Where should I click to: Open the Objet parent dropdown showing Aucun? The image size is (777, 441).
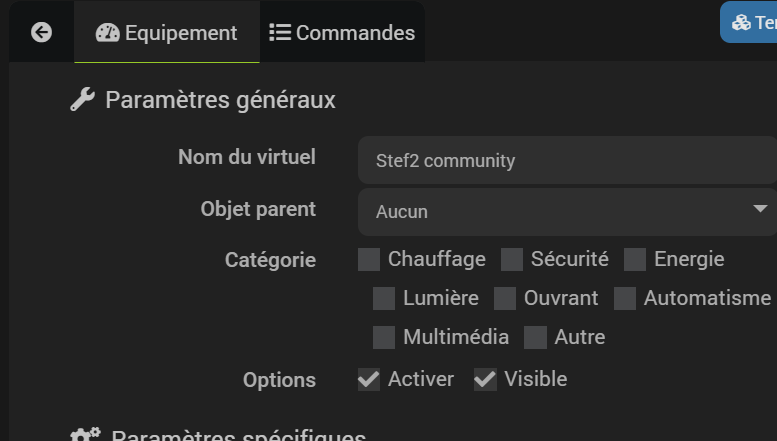point(567,212)
